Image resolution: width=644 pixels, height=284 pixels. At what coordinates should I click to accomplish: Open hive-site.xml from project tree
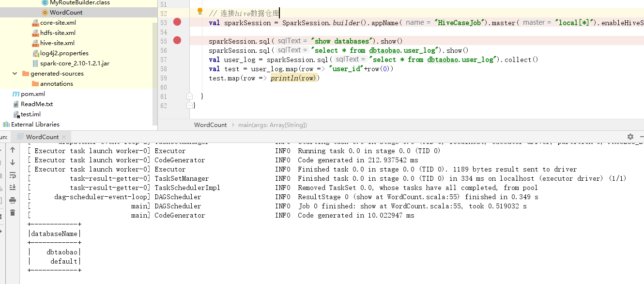[x=57, y=43]
